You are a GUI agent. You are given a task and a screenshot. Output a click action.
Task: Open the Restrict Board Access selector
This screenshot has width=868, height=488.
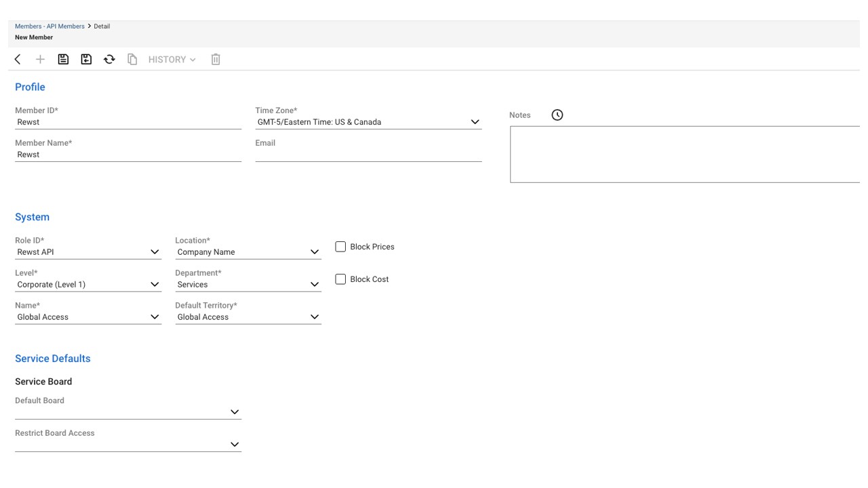coord(235,444)
